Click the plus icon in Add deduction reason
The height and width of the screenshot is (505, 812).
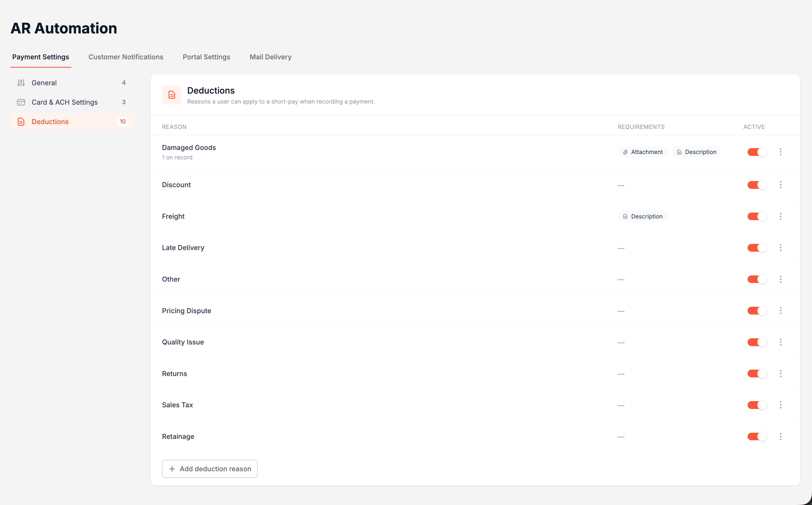[172, 469]
